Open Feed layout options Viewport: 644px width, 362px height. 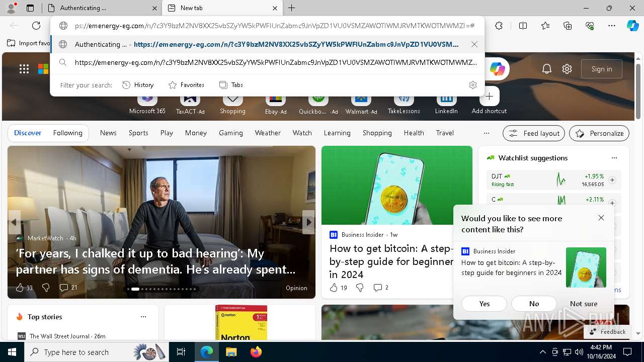(534, 133)
